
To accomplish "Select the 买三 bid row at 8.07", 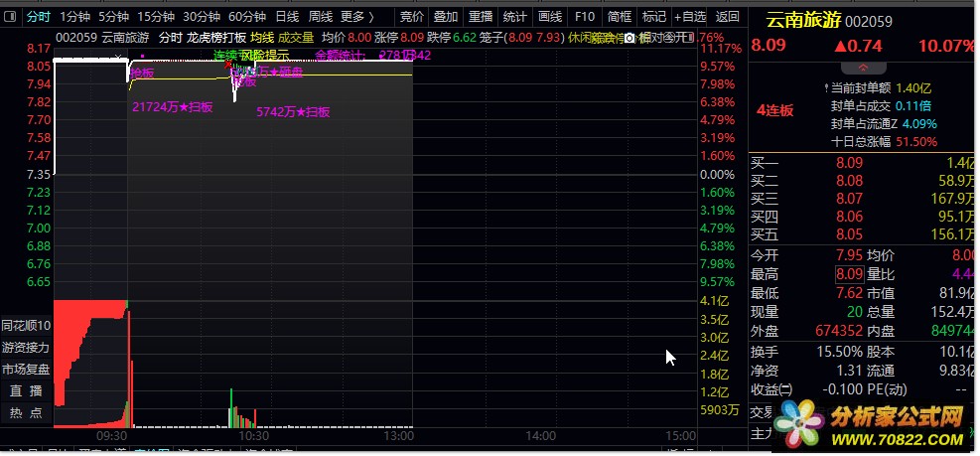I will point(864,200).
